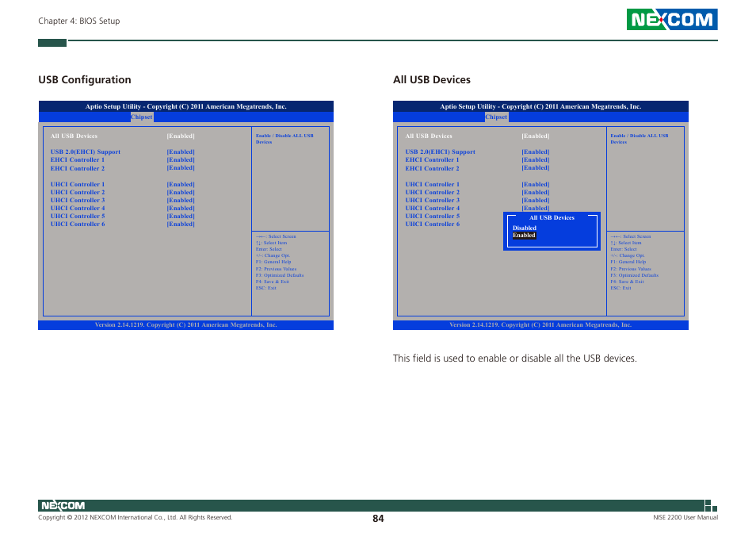Click Version 2.14.1219 footer in USB Configuration screenshot

[x=186, y=325]
